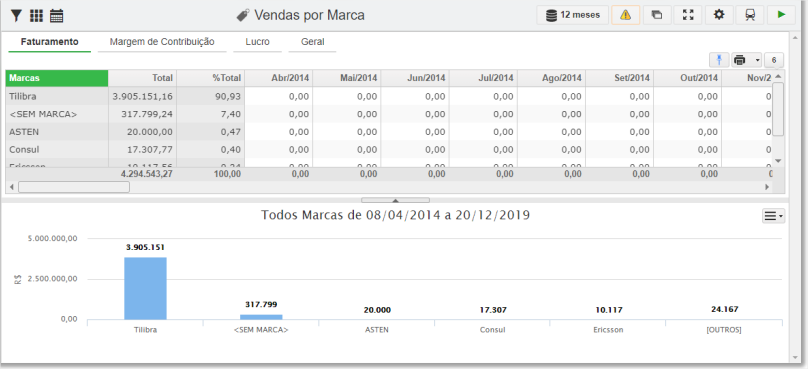Switch to Margem de Contribuição tab
The image size is (808, 369).
tap(162, 42)
